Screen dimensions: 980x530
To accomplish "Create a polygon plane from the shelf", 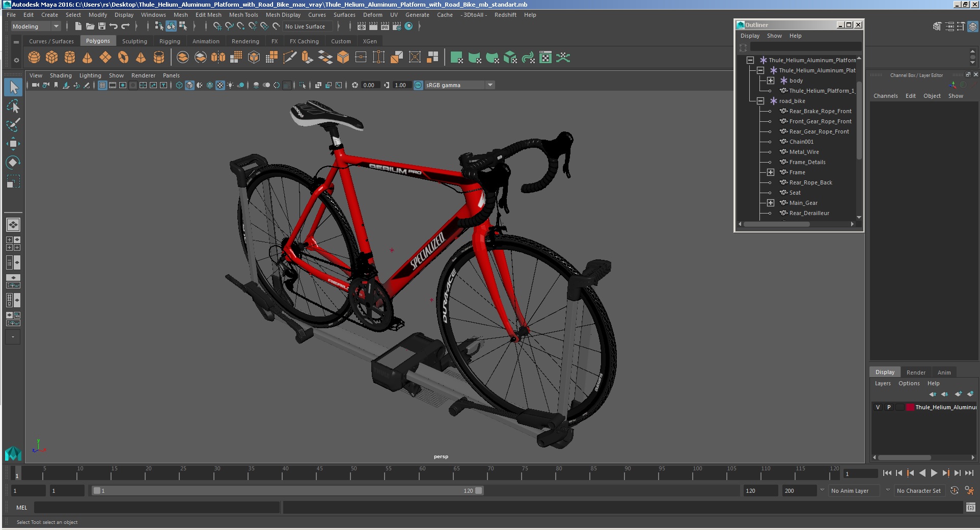I will coord(105,58).
